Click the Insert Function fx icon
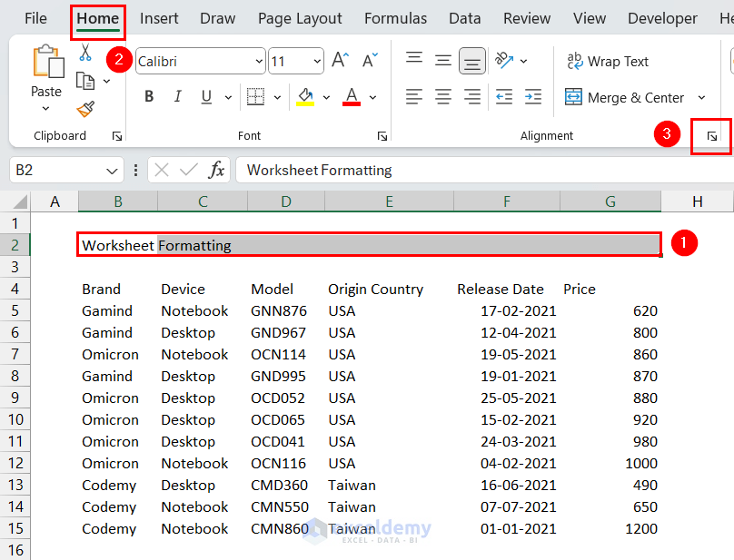The image size is (734, 560). pos(217,170)
